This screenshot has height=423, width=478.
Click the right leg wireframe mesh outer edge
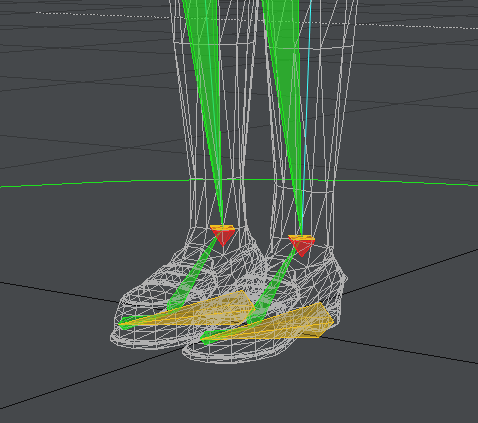[347, 100]
